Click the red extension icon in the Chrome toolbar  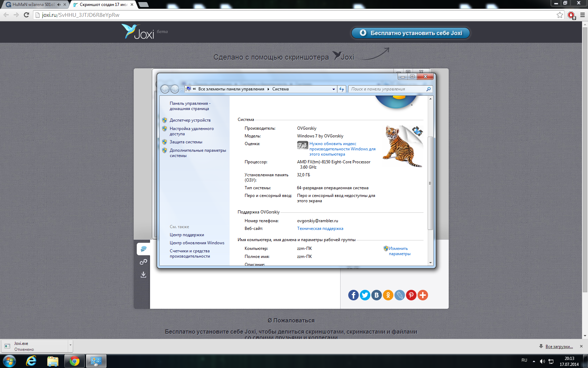click(572, 15)
